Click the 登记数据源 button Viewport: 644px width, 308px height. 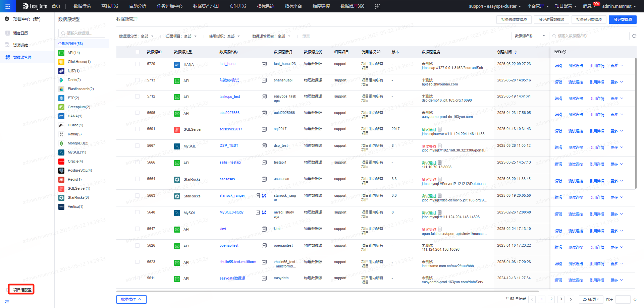click(x=622, y=19)
